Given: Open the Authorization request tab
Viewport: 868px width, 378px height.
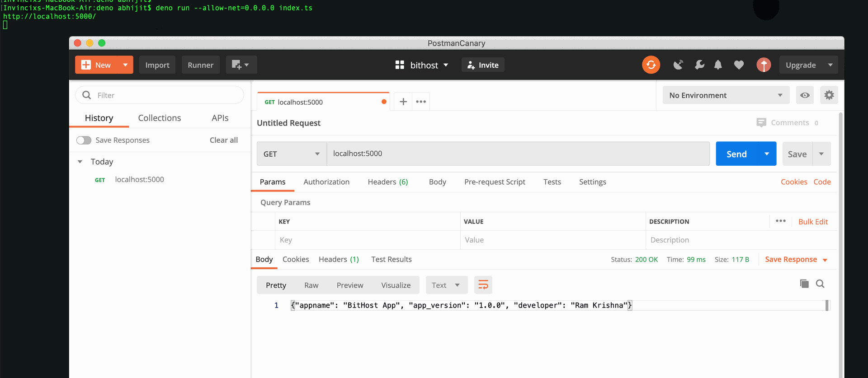Looking at the screenshot, I should tap(326, 182).
